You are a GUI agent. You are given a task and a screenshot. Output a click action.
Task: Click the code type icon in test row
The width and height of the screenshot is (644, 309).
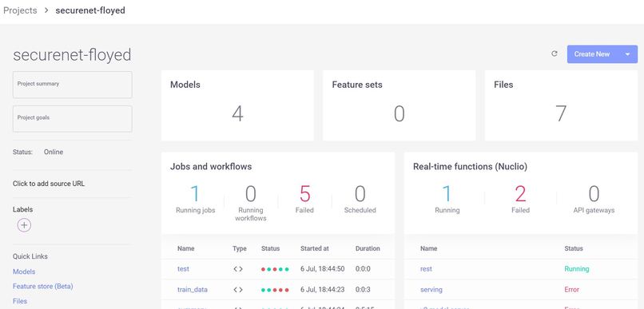pos(238,269)
